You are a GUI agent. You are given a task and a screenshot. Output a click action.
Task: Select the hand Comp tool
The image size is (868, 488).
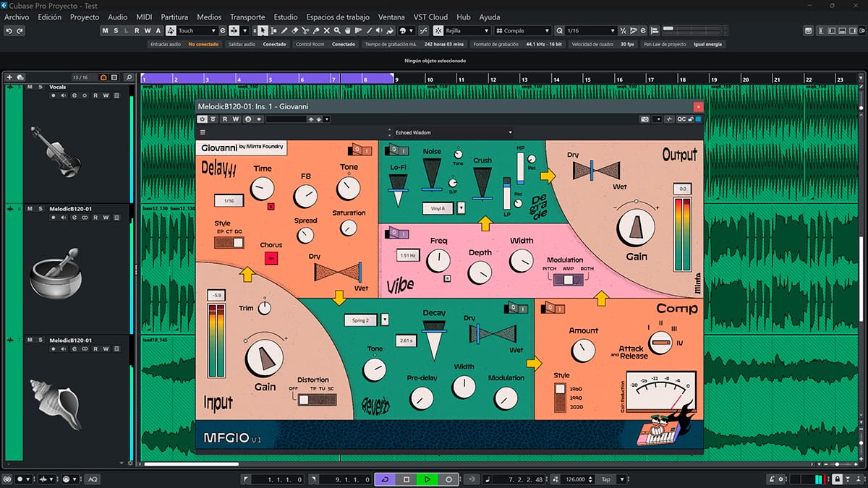pos(348,31)
